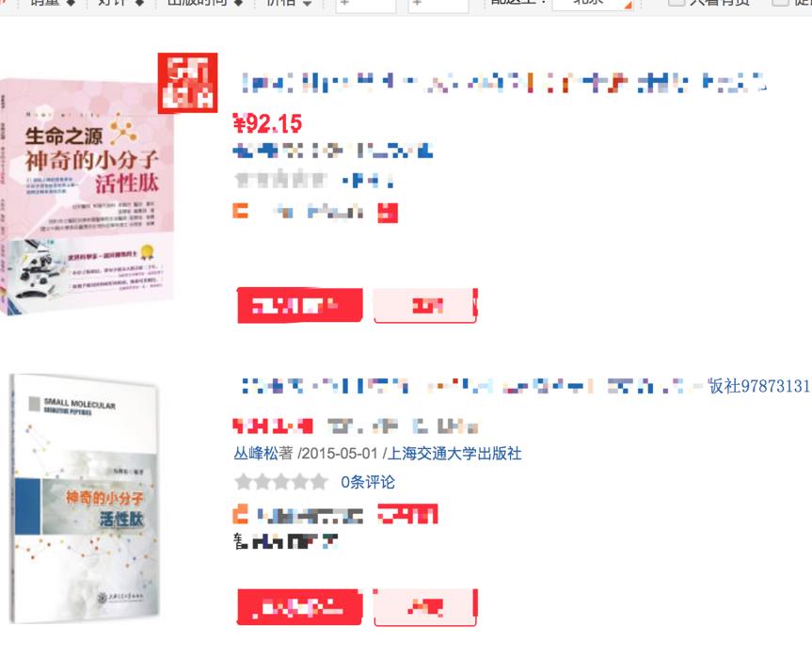Image resolution: width=812 pixels, height=658 pixels.
Task: Click the gray star rating of the first book
Action: [281, 181]
